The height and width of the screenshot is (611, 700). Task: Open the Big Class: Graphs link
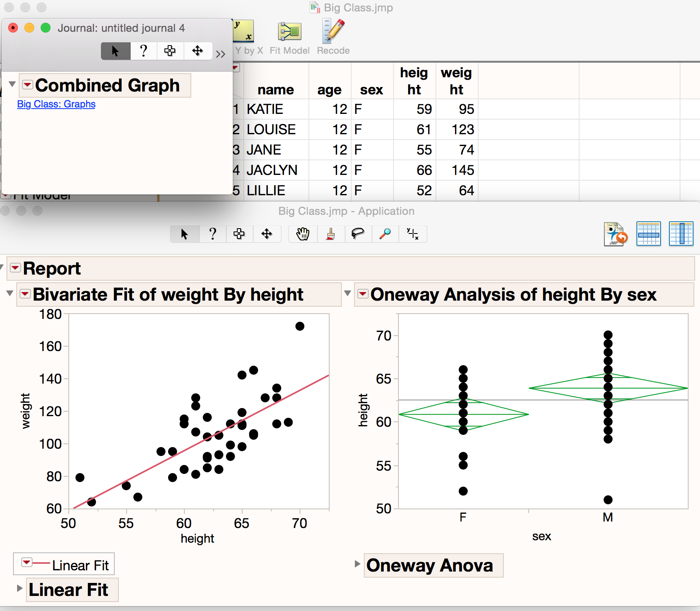(56, 104)
